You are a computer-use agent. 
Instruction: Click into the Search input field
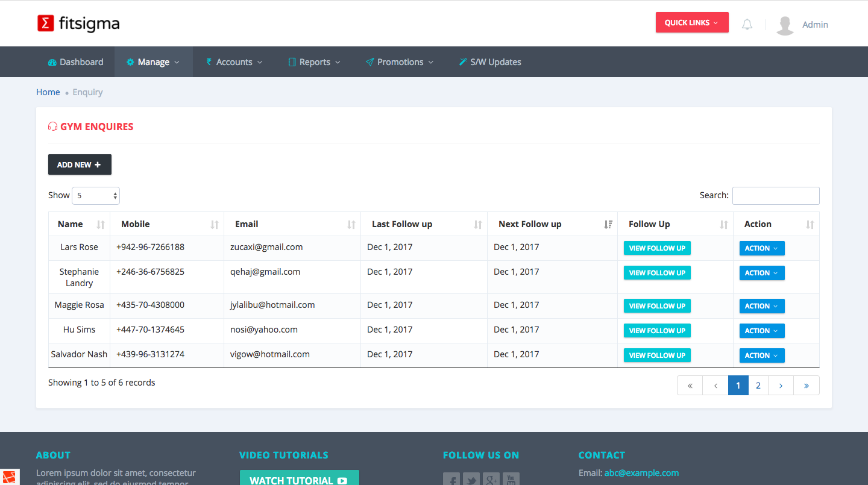coord(775,196)
